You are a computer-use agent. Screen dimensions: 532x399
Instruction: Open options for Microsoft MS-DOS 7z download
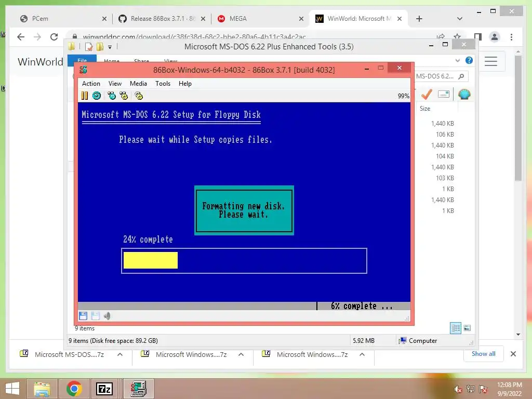click(x=120, y=354)
